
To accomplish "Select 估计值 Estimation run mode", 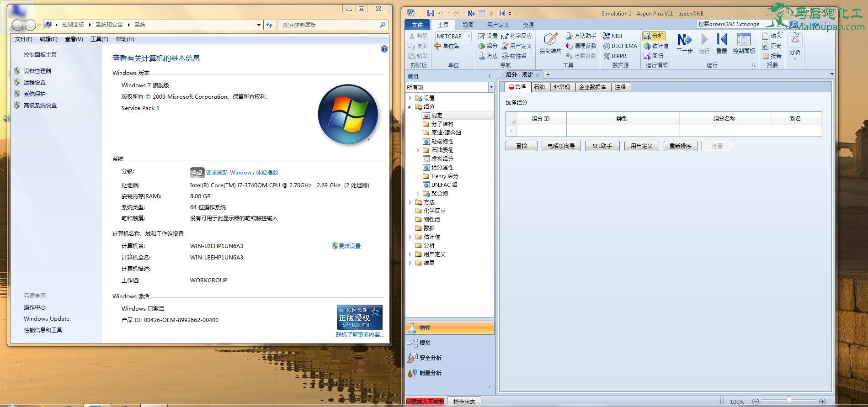I will tap(656, 46).
